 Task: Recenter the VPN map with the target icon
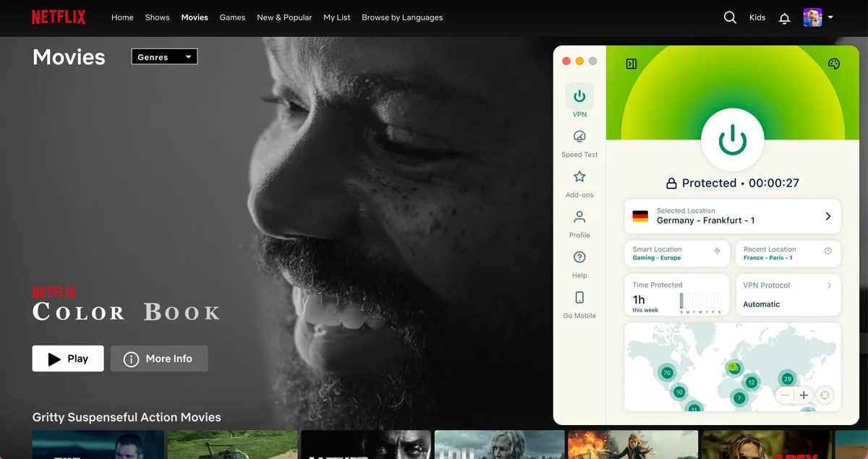click(825, 395)
